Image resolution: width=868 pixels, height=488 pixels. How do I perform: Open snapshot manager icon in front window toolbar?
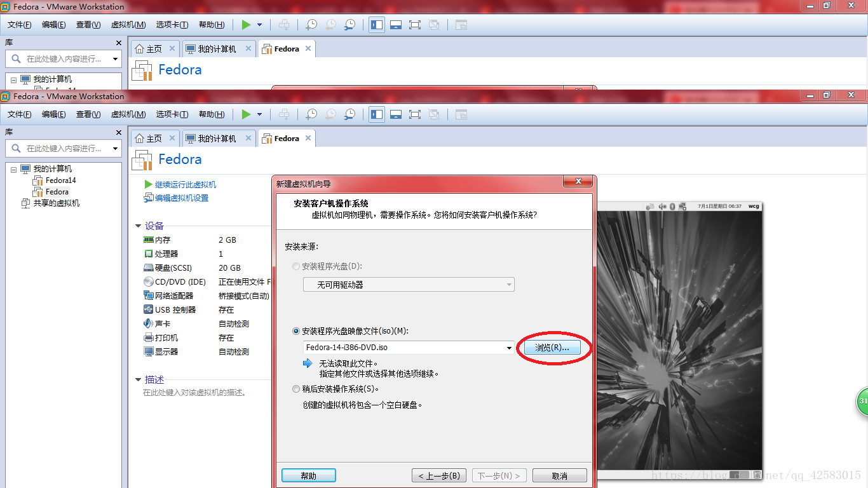(x=350, y=114)
